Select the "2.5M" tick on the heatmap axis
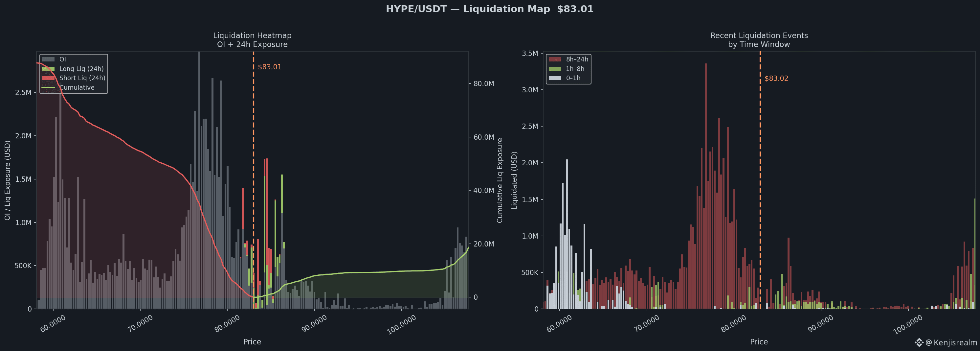The width and height of the screenshot is (980, 351). coord(24,92)
